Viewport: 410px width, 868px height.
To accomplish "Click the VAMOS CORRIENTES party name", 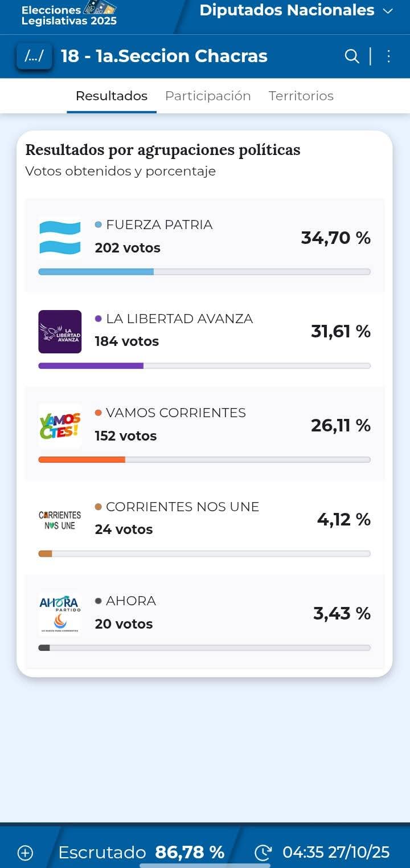I will [175, 413].
